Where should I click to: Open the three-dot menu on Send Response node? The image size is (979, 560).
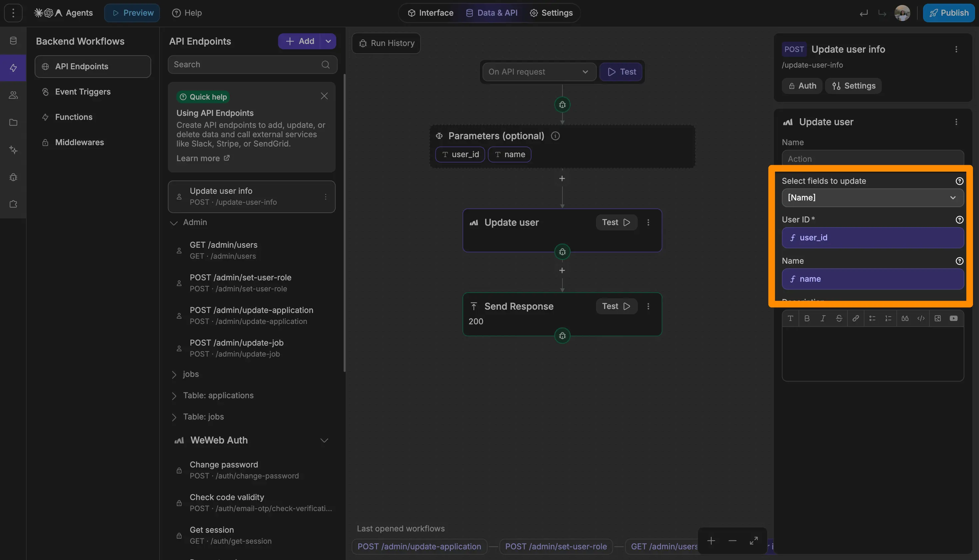[648, 306]
